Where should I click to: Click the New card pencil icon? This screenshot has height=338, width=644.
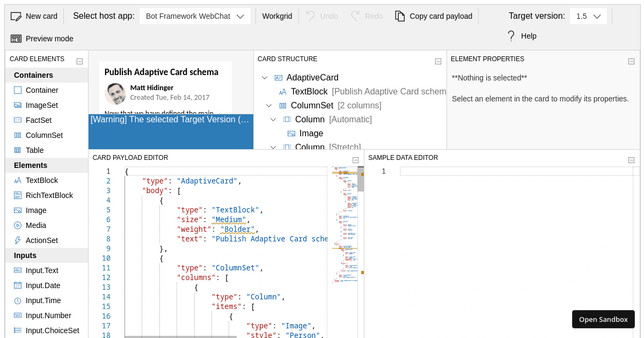click(16, 16)
